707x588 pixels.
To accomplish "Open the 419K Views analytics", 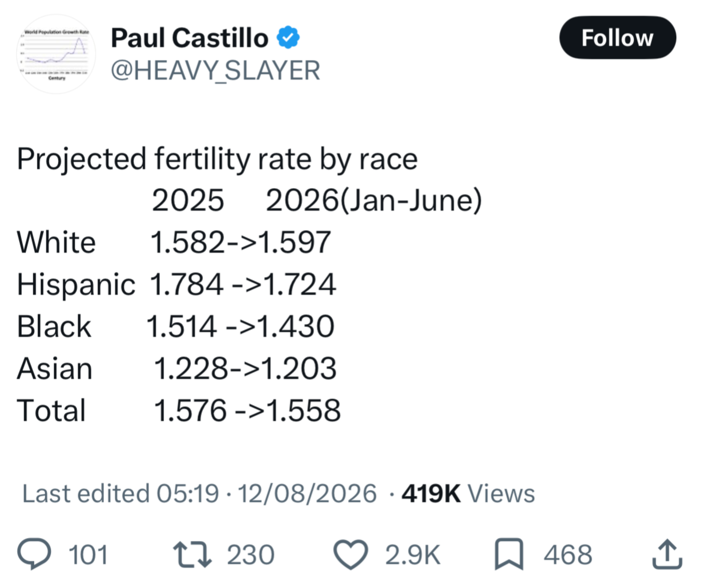I will [x=468, y=494].
